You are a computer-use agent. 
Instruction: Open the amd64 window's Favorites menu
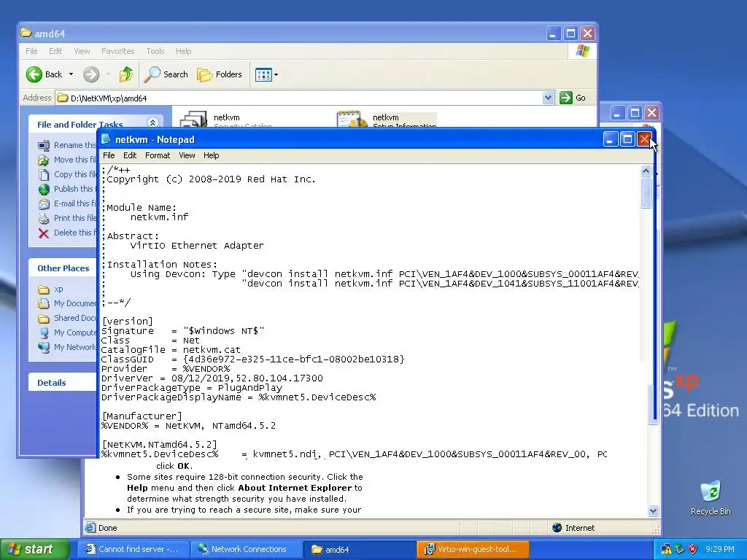tap(117, 51)
